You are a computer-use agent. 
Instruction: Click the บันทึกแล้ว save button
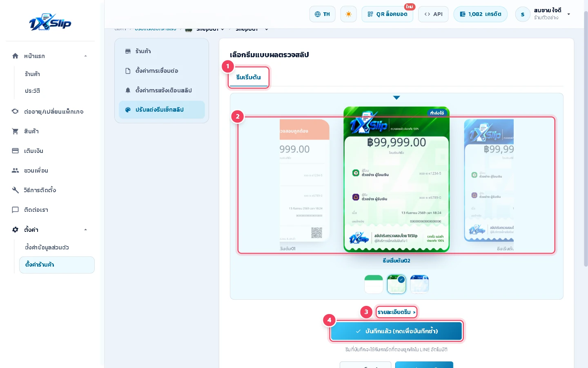coord(396,331)
